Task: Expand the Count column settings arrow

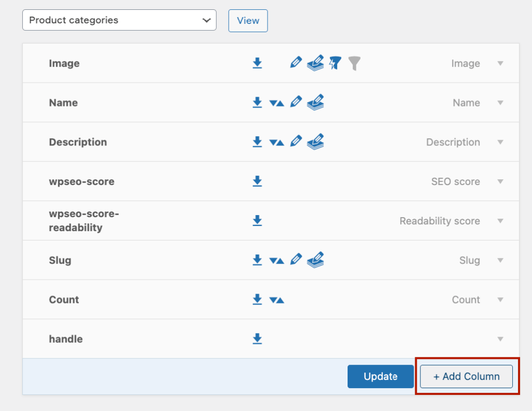Action: [x=500, y=299]
